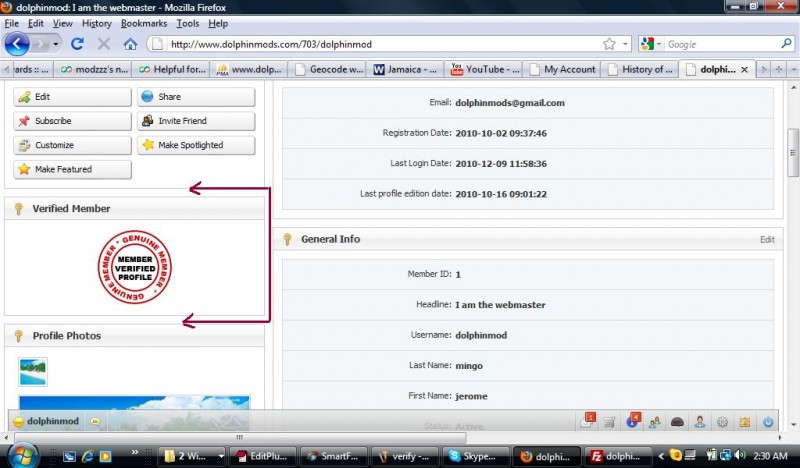This screenshot has width=800, height=468.
Task: Click the yellow folder icon in member toolbar
Action: (745, 422)
